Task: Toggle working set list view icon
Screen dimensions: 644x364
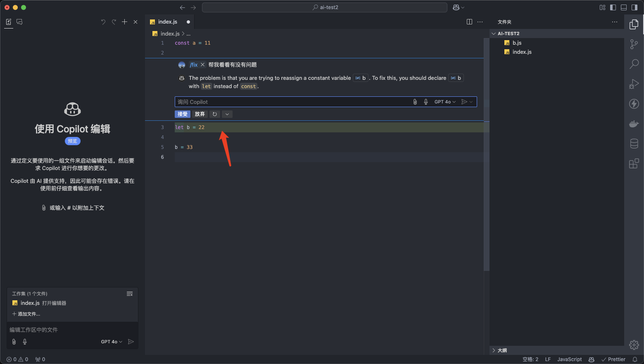Action: (130, 294)
